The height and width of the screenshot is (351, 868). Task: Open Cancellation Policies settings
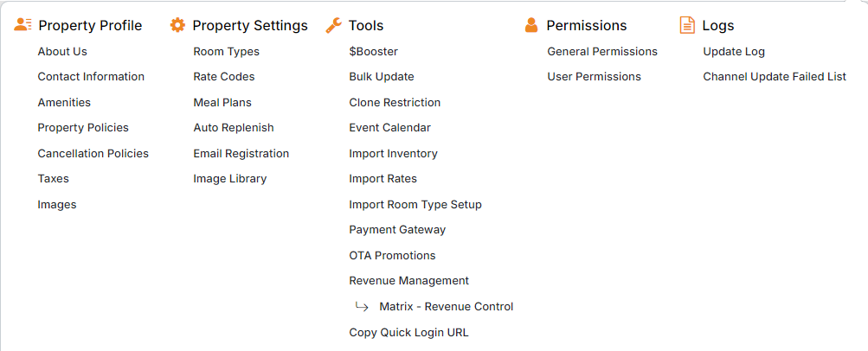(x=93, y=154)
